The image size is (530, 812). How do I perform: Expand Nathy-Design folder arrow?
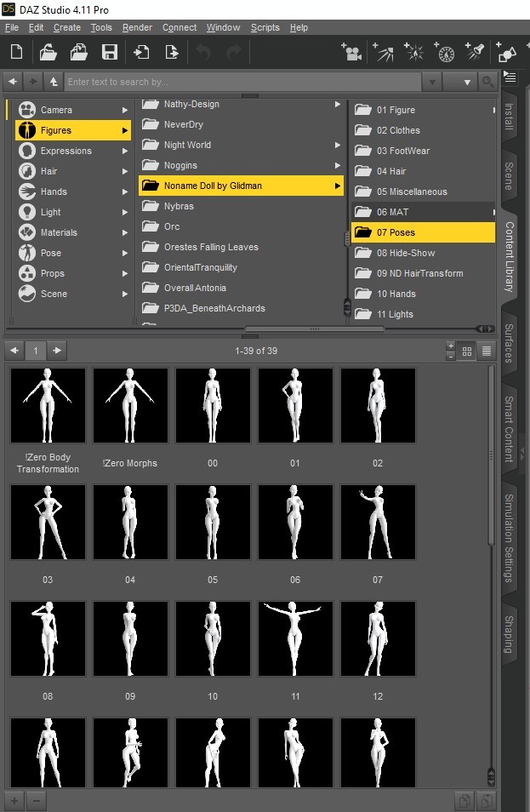click(338, 104)
